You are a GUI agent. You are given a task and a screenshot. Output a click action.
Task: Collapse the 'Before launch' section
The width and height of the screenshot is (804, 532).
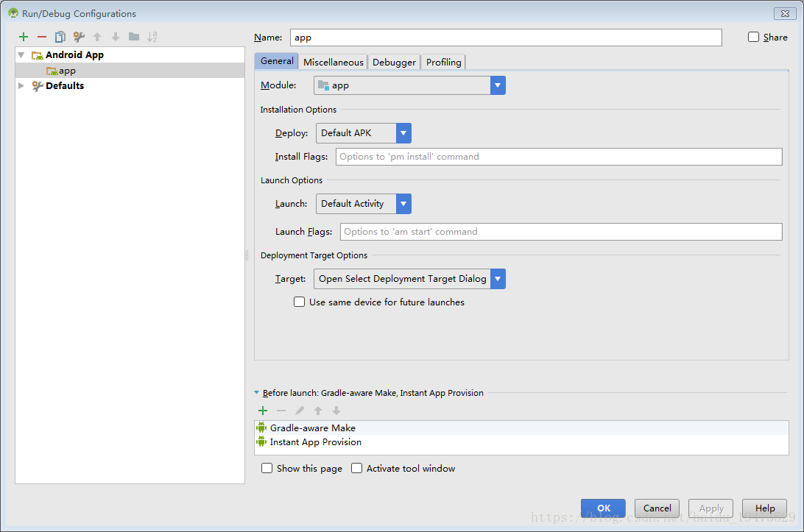point(256,392)
